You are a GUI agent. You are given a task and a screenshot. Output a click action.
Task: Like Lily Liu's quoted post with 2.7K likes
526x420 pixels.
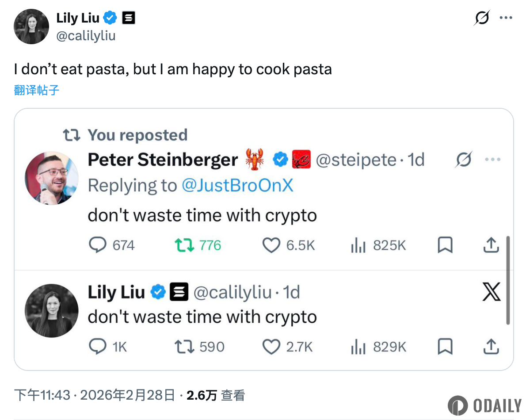[271, 347]
